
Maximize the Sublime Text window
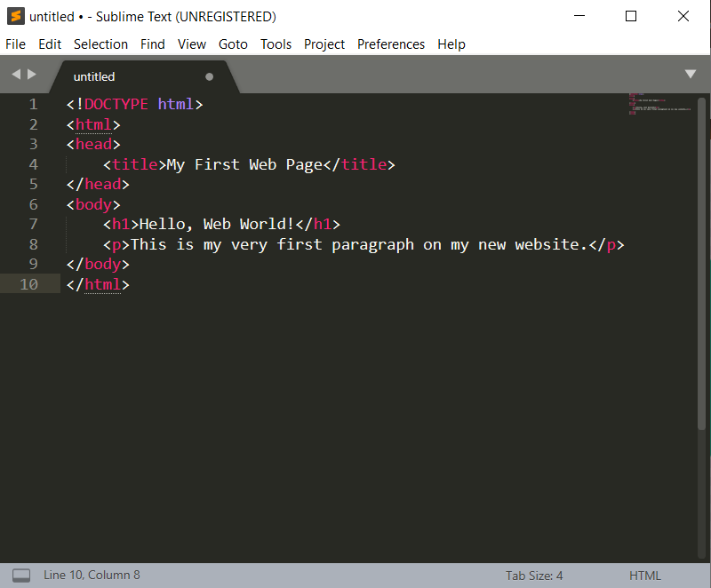point(631,16)
